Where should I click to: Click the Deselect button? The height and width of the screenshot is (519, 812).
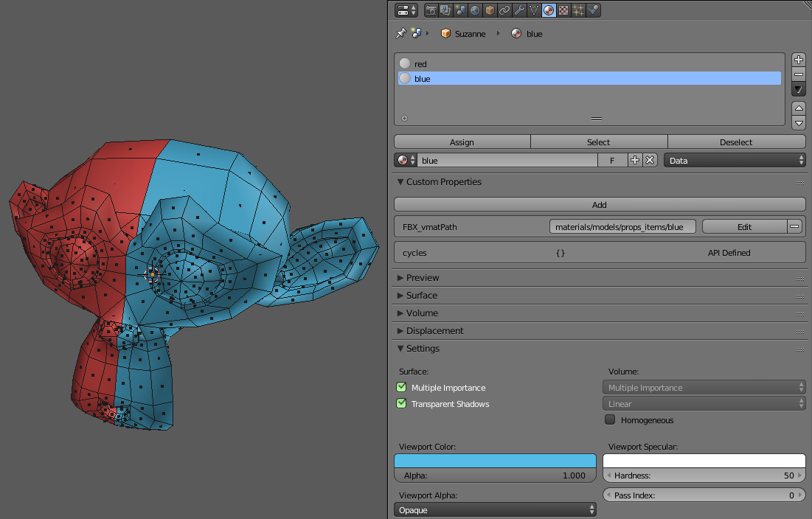click(x=736, y=142)
